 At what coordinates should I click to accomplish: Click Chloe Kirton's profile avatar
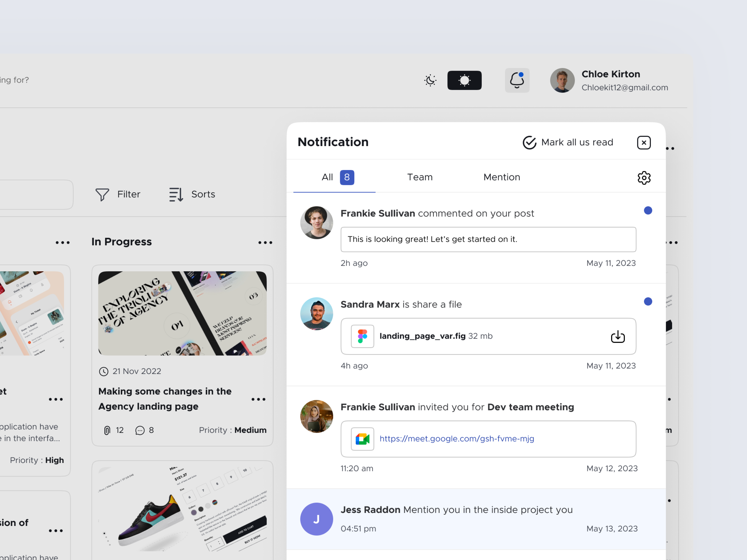coord(562,80)
